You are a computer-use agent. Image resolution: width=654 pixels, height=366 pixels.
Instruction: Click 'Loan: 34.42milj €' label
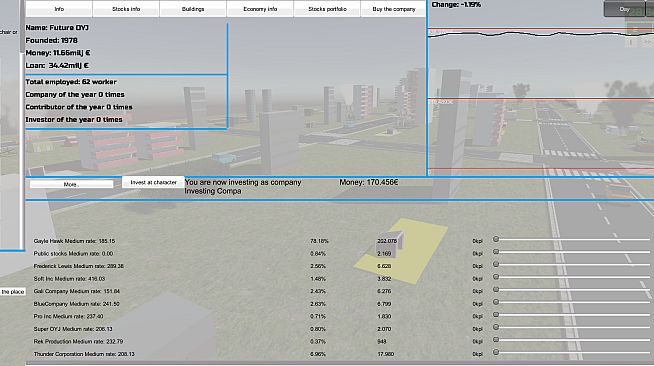[57, 65]
